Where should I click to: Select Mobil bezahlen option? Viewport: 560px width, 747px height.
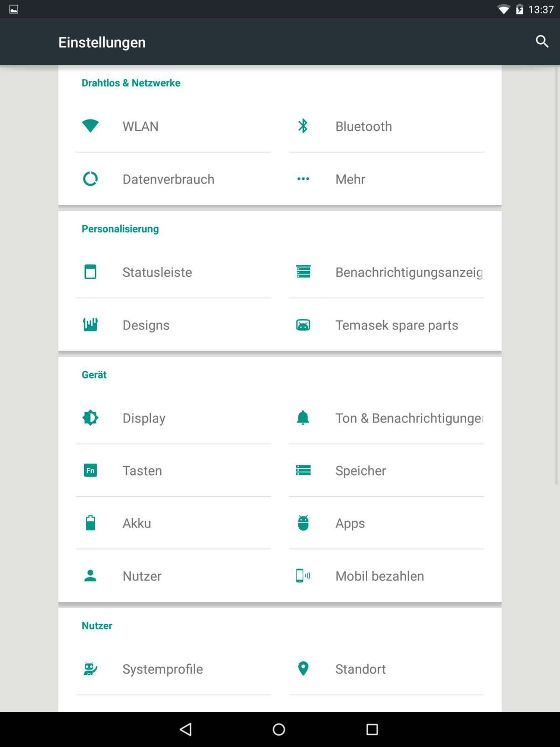click(x=379, y=576)
